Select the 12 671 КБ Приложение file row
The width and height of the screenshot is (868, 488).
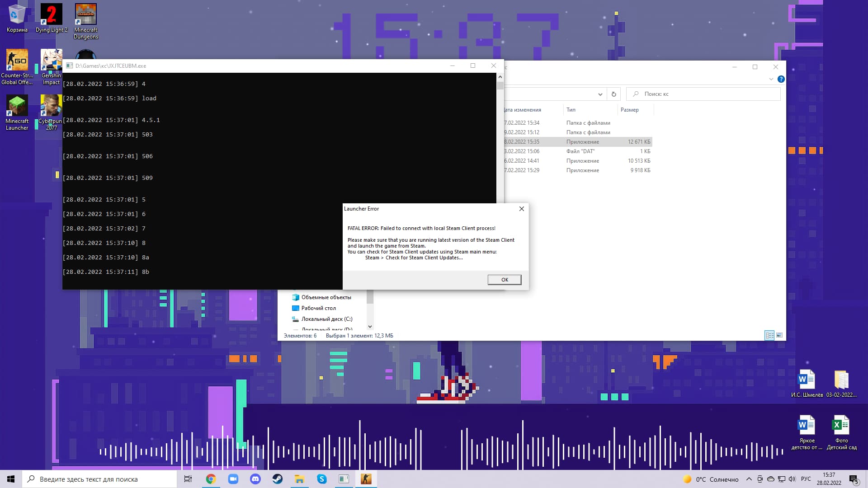578,142
